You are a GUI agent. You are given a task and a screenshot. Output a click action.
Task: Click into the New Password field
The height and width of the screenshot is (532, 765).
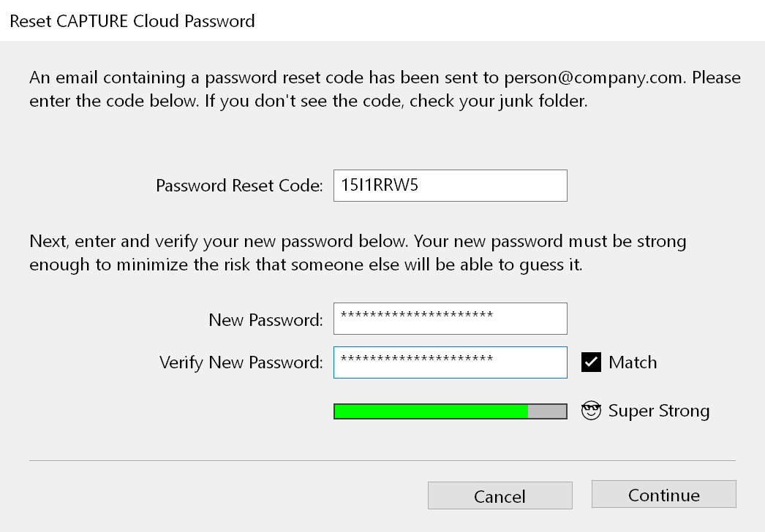tap(450, 318)
